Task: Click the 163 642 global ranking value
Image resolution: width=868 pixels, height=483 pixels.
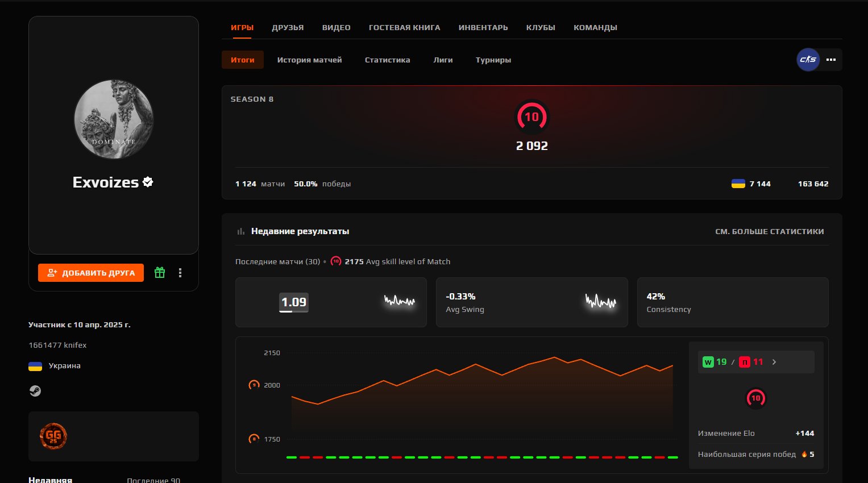Action: click(x=813, y=184)
